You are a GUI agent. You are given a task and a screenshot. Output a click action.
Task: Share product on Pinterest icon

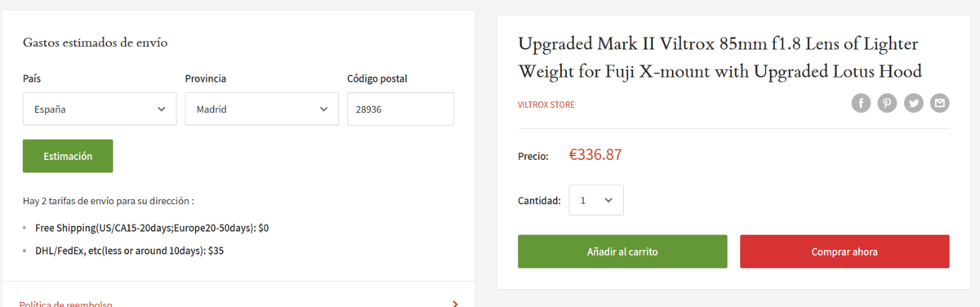(x=887, y=103)
